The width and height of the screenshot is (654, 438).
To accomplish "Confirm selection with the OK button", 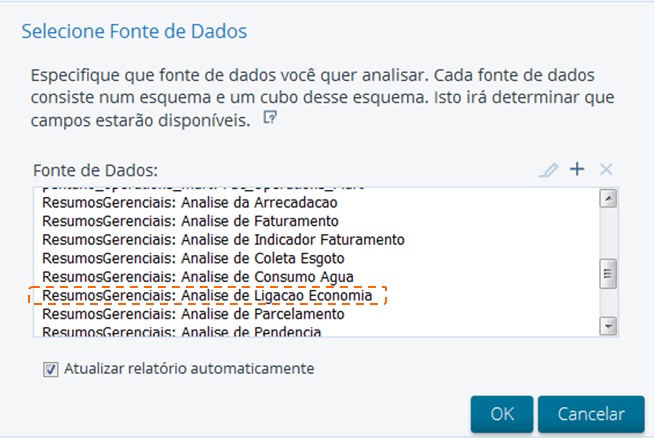I will [x=501, y=414].
